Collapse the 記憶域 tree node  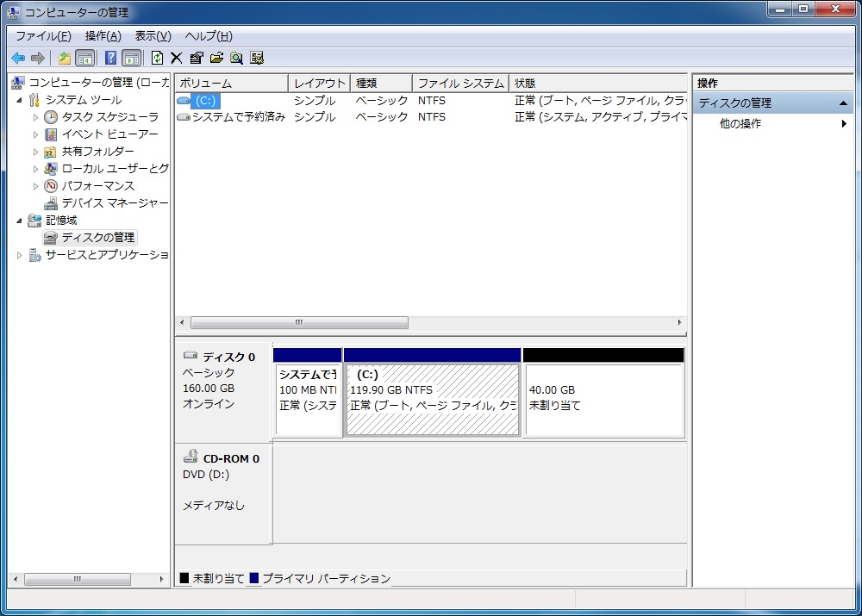[19, 221]
